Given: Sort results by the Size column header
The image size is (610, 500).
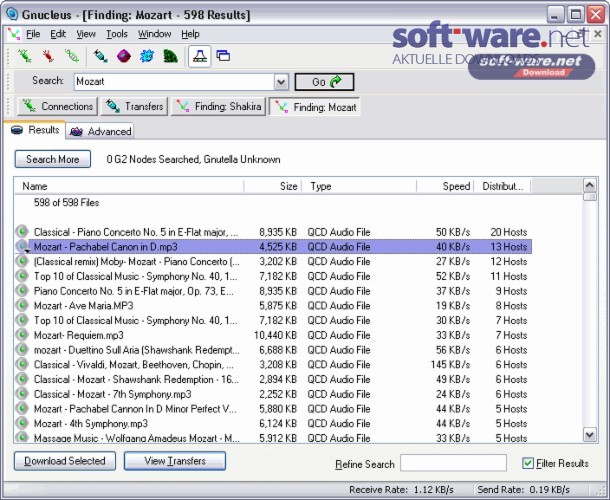Looking at the screenshot, I should (272, 186).
